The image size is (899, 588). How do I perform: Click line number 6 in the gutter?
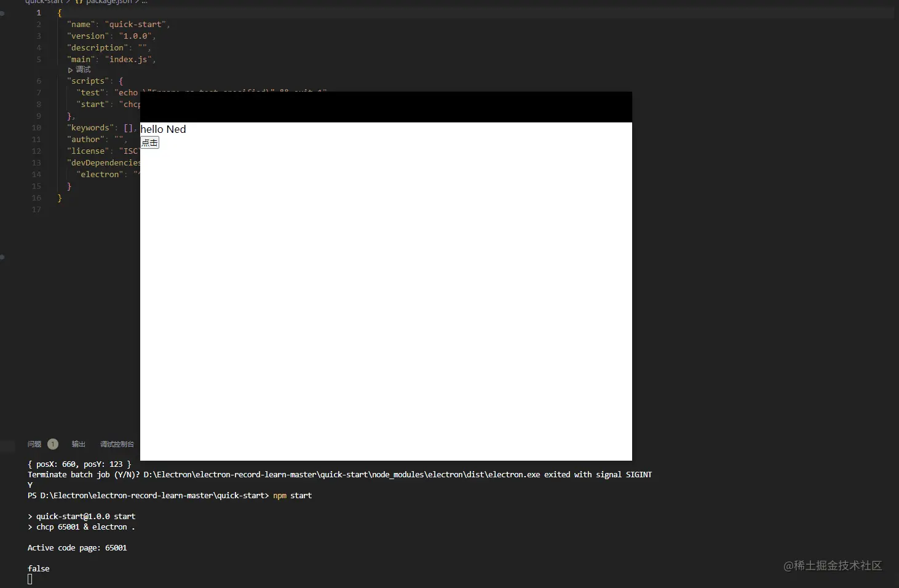(x=39, y=81)
